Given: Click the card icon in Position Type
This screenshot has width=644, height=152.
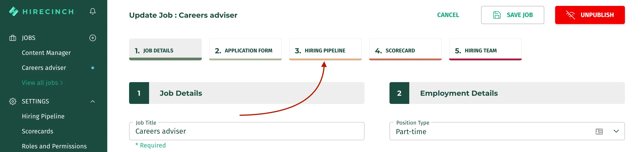Looking at the screenshot, I should (x=599, y=132).
